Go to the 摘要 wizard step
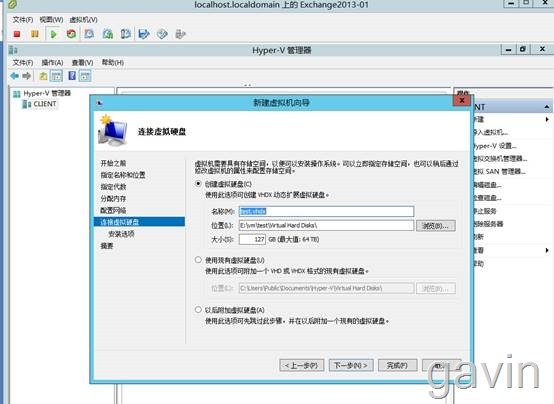Screen dimensions: 554x404 point(107,246)
